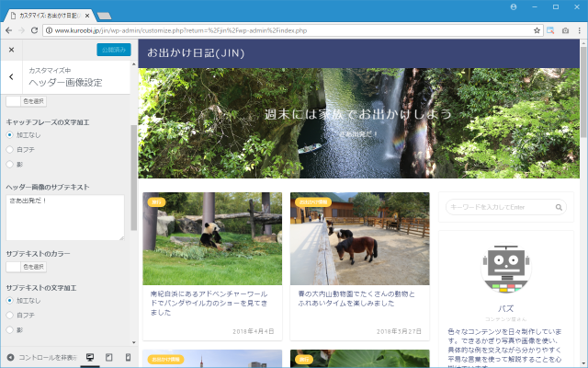This screenshot has width=588, height=368.
Task: Select the カスタマイズ: お出かけ日記 tab
Action: (49, 16)
